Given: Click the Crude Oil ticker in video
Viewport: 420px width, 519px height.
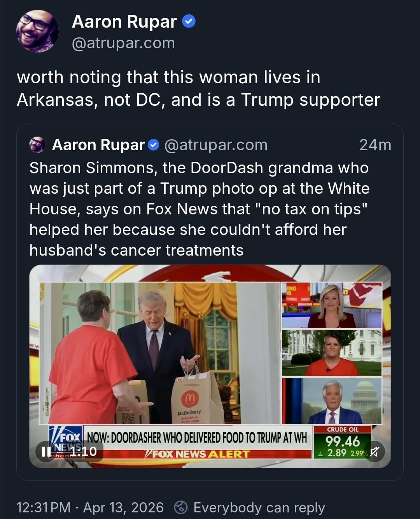Looking at the screenshot, I should pyautogui.click(x=343, y=442).
